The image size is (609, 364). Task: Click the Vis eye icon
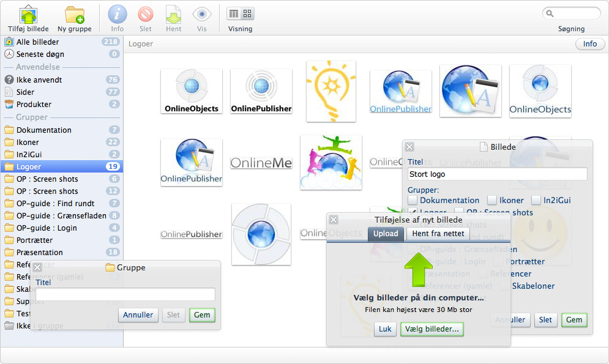(x=202, y=15)
